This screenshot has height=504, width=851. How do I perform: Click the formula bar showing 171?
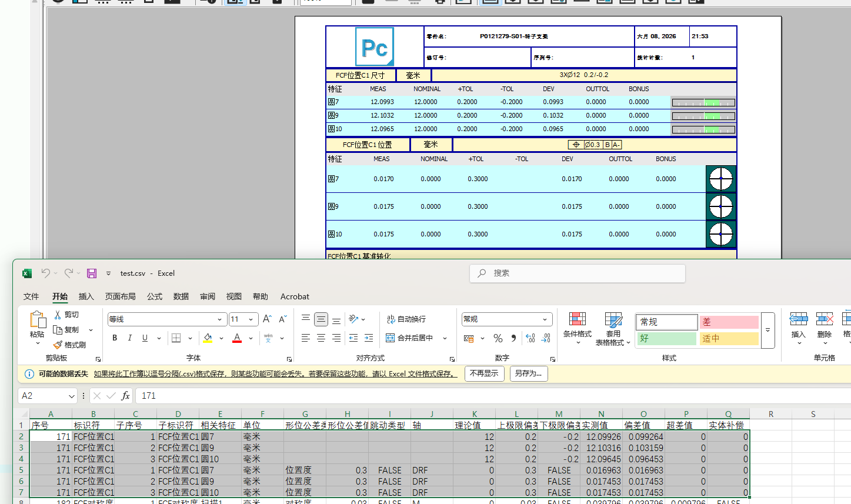[494, 396]
